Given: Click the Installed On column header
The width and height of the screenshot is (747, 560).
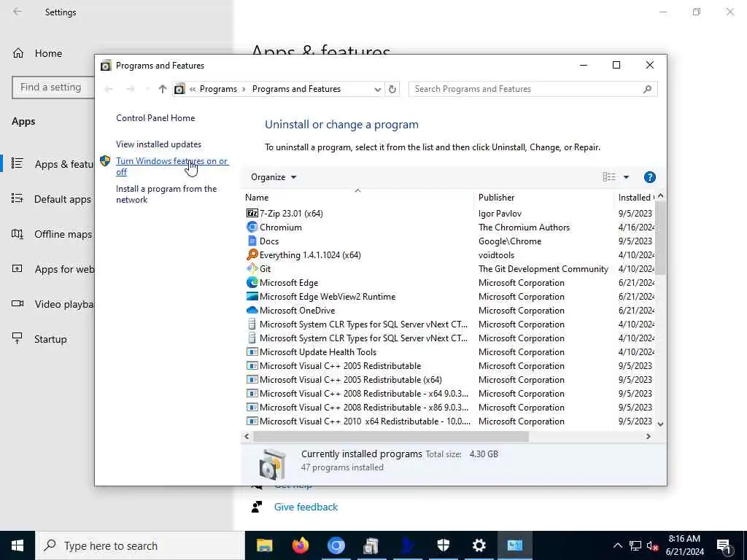Looking at the screenshot, I should point(635,197).
